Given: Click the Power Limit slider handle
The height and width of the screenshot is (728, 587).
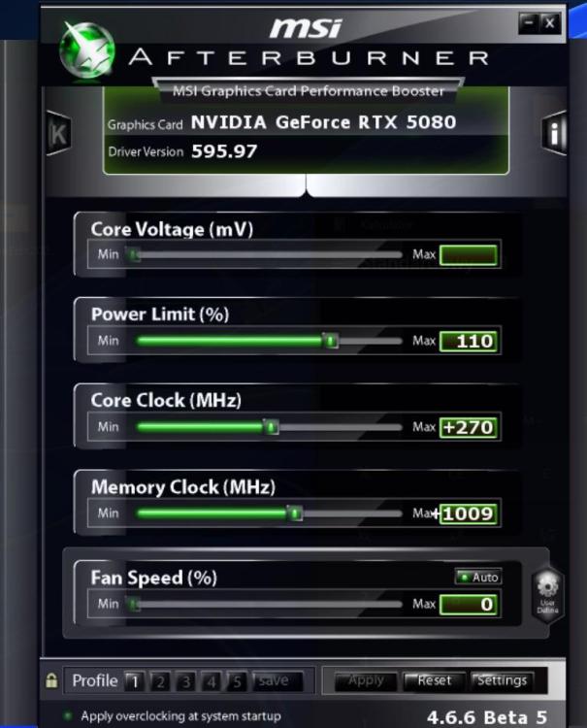Looking at the screenshot, I should click(331, 342).
